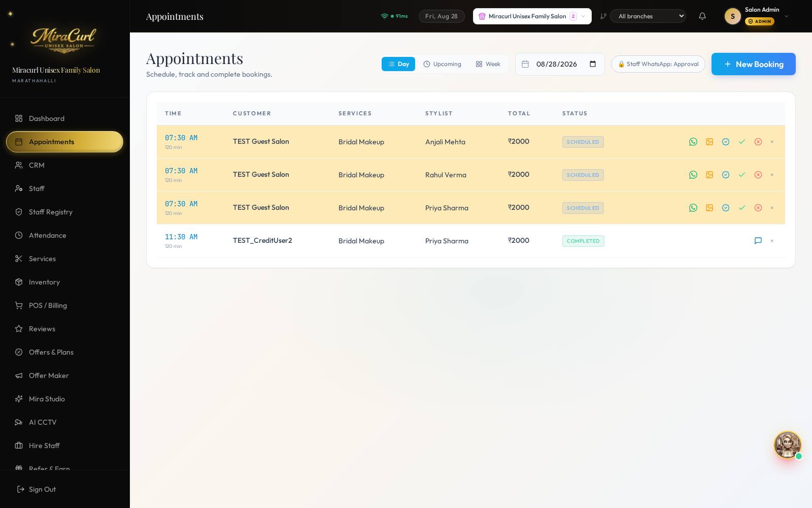Open Appointments in the sidebar
The height and width of the screenshot is (508, 812).
64,142
